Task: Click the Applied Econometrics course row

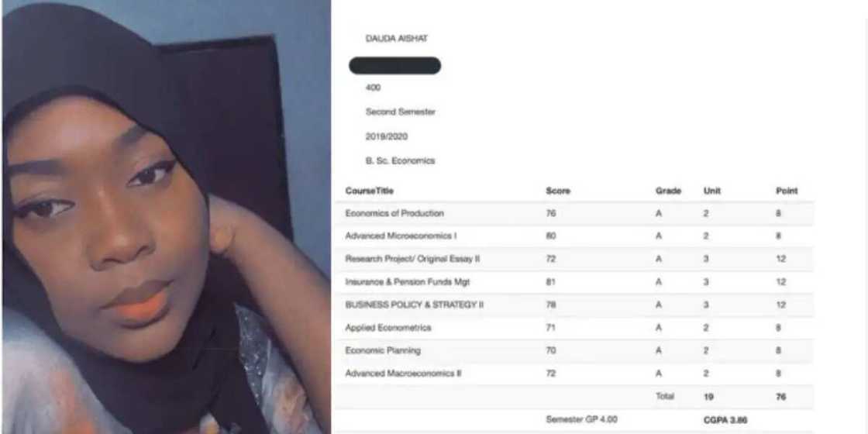Action: pos(574,328)
